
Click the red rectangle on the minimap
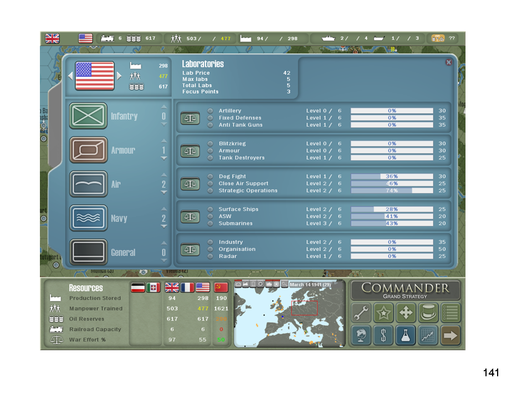coord(304,308)
